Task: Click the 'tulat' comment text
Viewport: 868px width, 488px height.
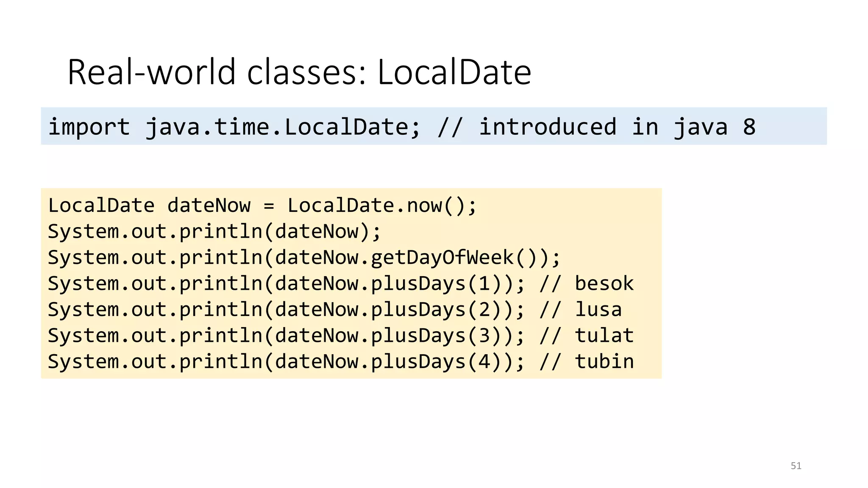Action: point(604,336)
